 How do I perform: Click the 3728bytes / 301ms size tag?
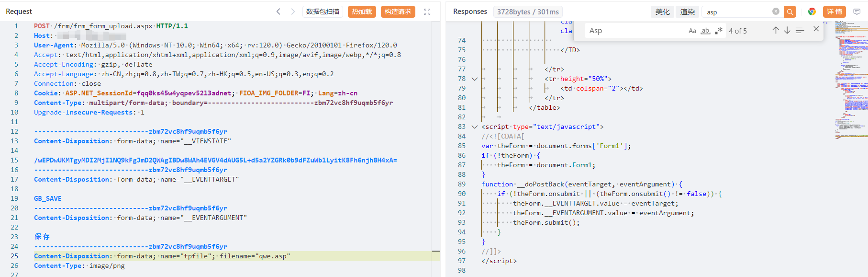click(528, 12)
